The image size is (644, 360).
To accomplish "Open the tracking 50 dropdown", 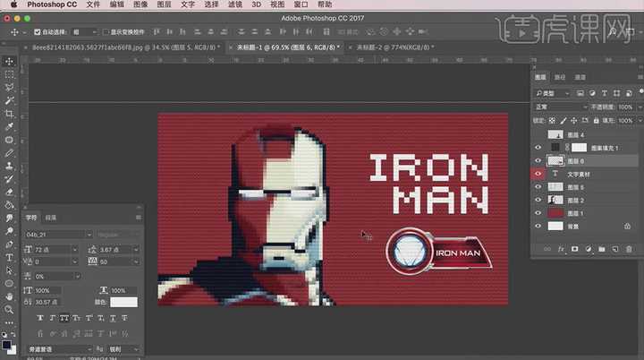I will pos(136,261).
